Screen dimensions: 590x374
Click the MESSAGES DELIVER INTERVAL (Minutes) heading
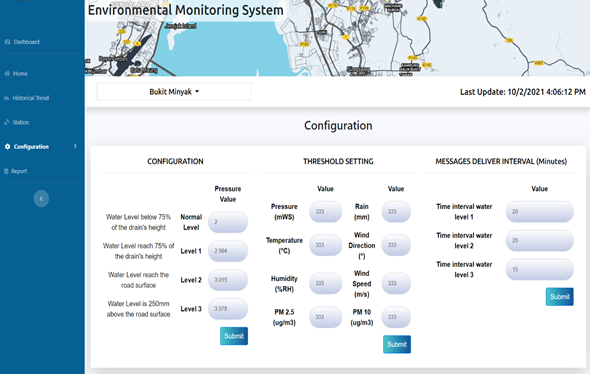[x=501, y=161]
